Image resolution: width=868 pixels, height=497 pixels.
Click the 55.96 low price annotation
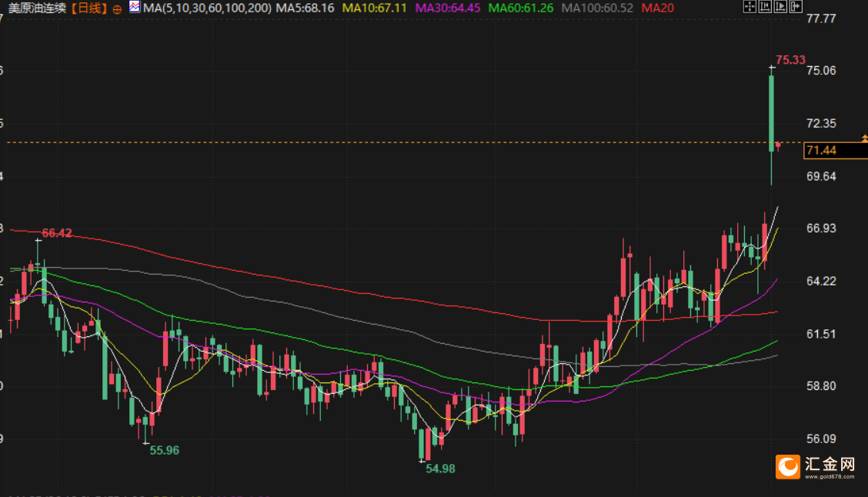pos(165,451)
